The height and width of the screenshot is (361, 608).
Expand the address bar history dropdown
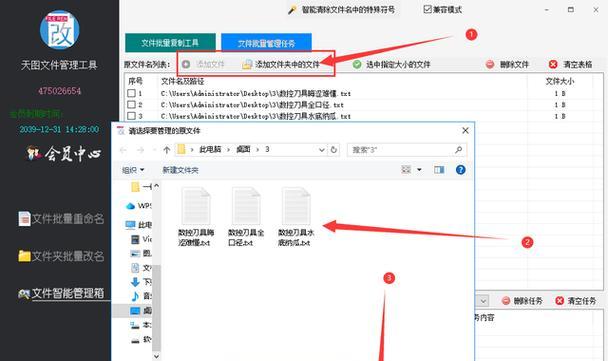click(x=321, y=150)
